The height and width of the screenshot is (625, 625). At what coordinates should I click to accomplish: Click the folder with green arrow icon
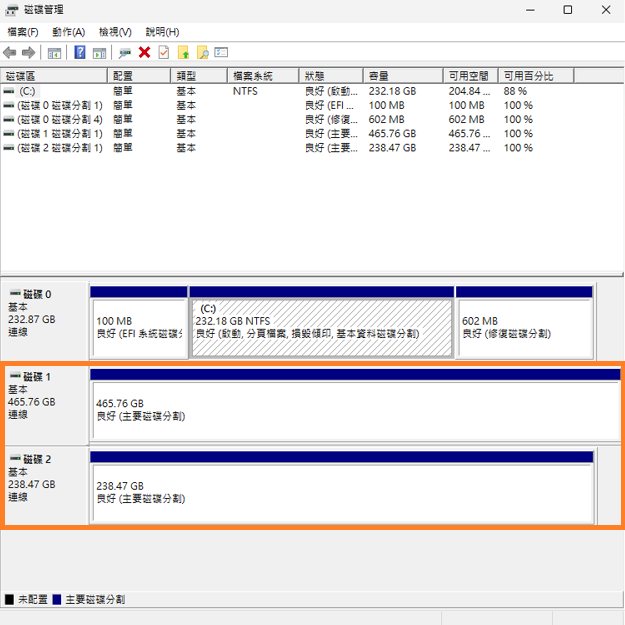pos(183,52)
